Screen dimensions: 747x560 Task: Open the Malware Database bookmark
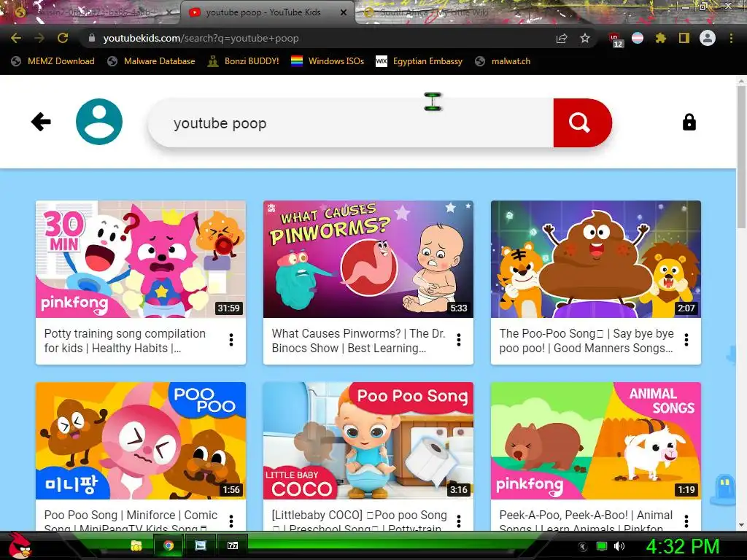[152, 61]
